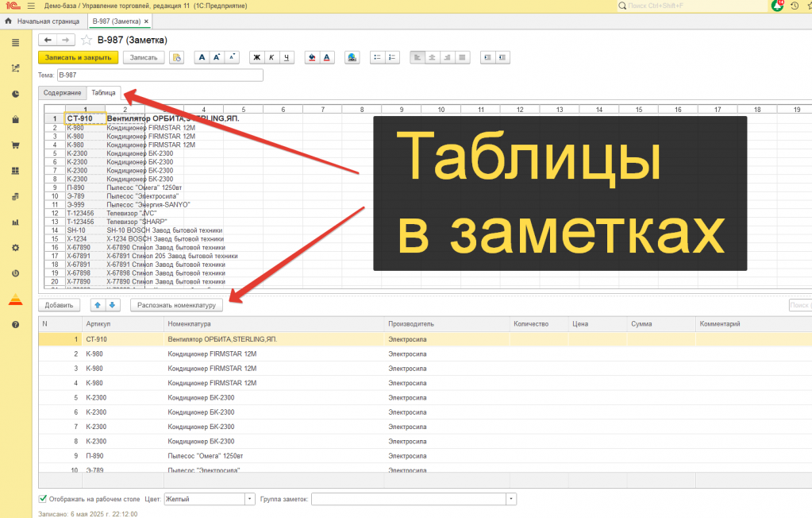This screenshot has width=812, height=518.
Task: Toggle bold formatting (Ж)
Action: (257, 57)
